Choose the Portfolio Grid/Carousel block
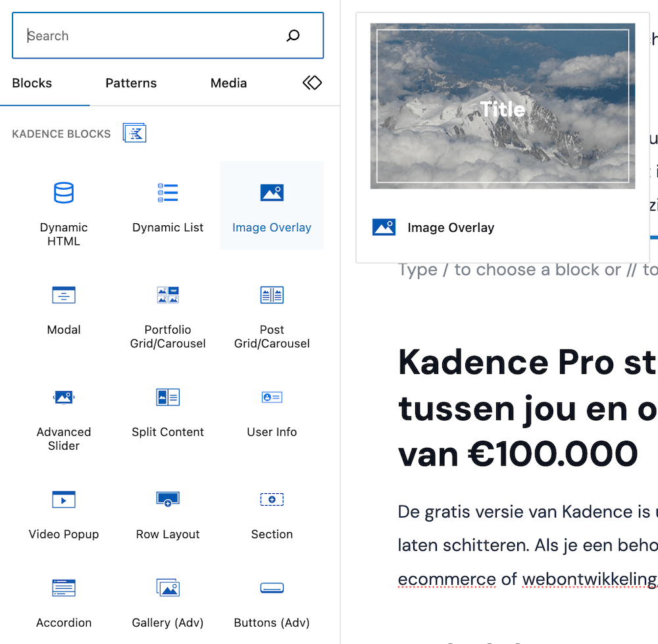The image size is (658, 644). point(168,316)
